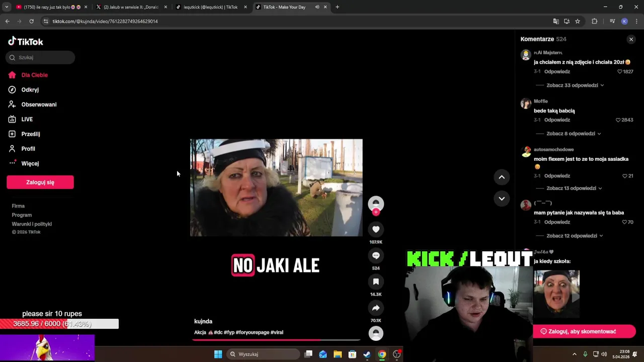Screen dimensions: 644x362
Task: Reload the page in Chrome
Action: [x=31, y=21]
